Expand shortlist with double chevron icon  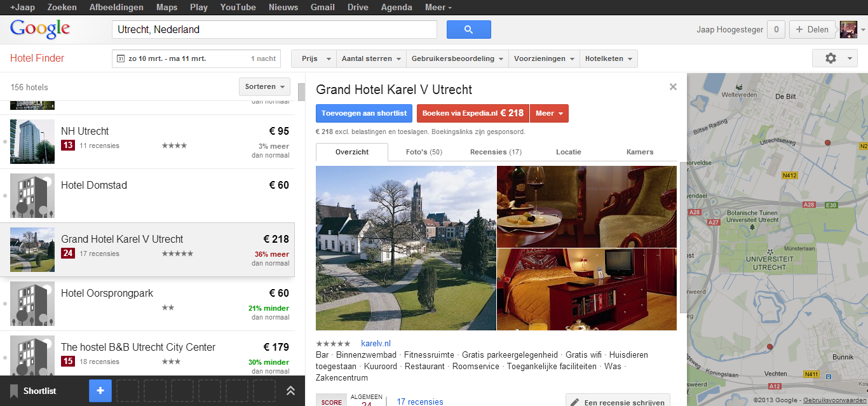[x=290, y=391]
